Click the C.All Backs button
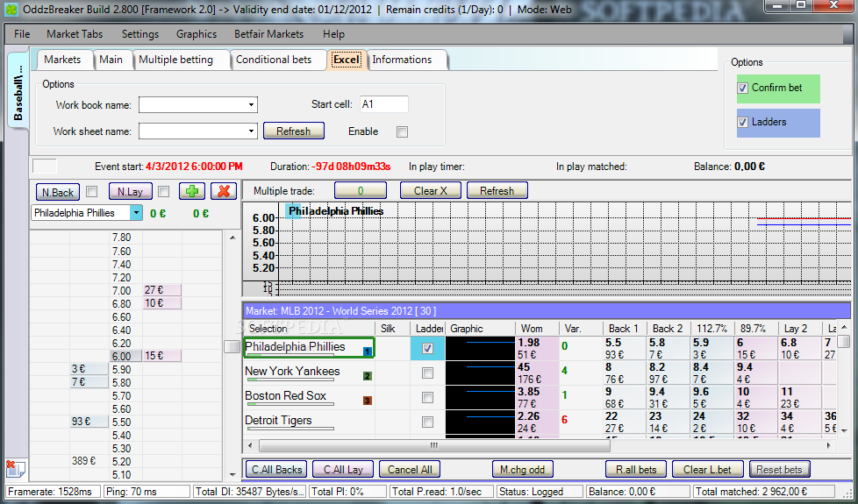The image size is (858, 504). 276,469
